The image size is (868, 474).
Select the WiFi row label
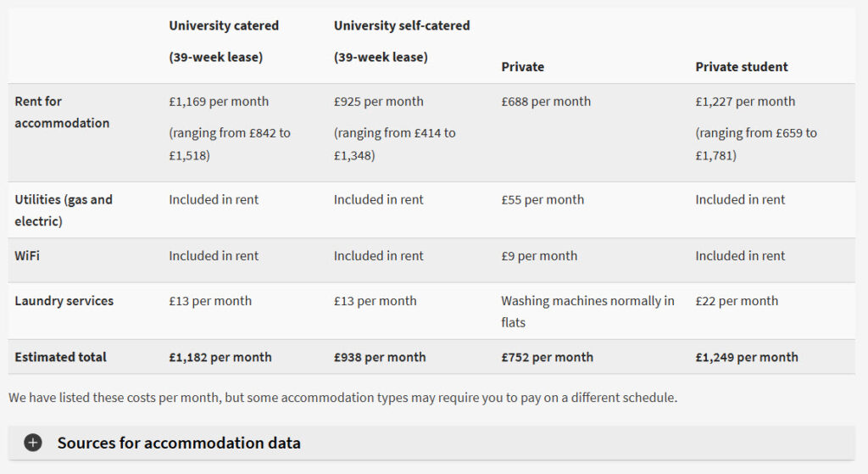pos(27,256)
